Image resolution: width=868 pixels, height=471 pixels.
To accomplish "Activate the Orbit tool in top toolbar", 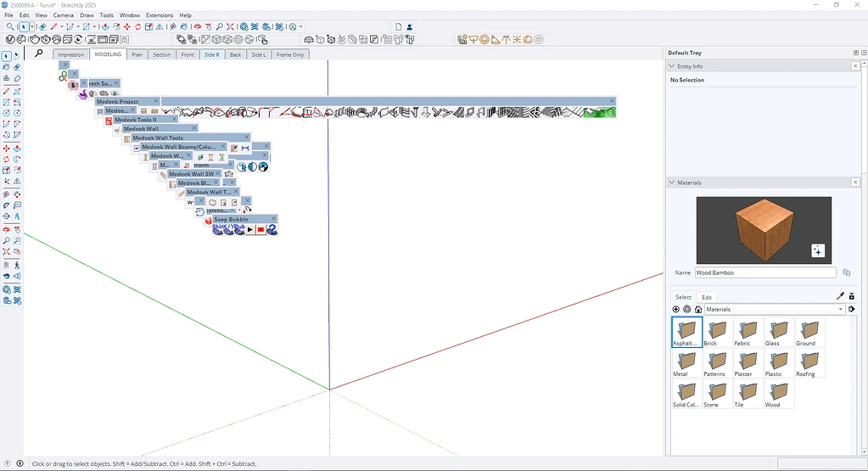I will 197,26.
